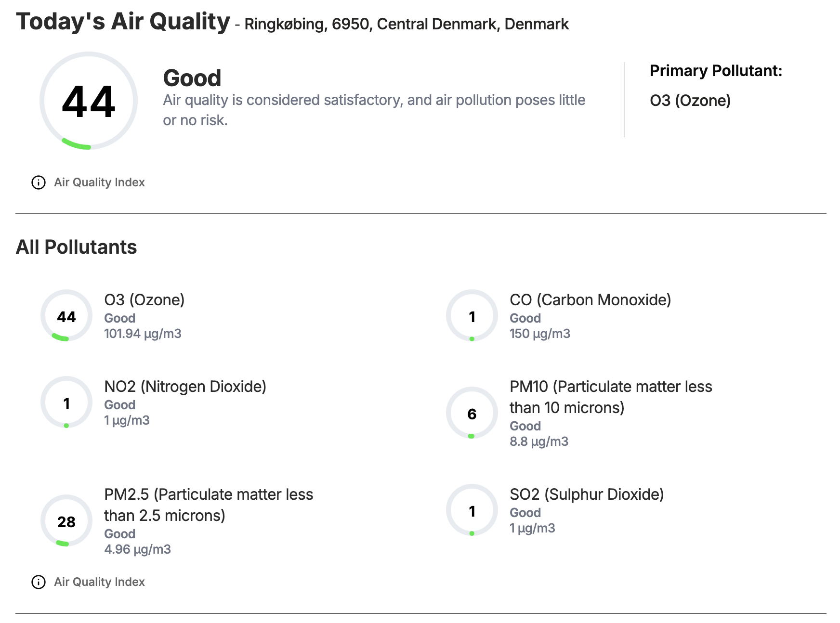Select the main AQI gauge showing 44
840x623 pixels.
[x=89, y=101]
